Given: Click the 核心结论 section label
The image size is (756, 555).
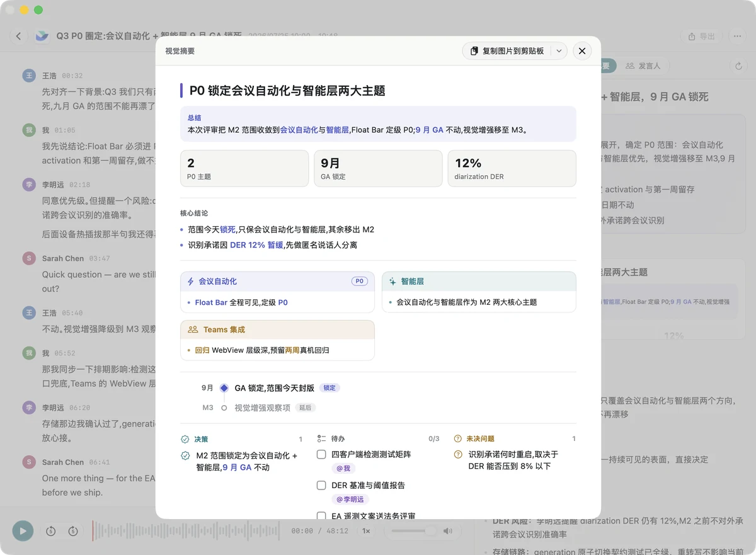Looking at the screenshot, I should click(194, 214).
